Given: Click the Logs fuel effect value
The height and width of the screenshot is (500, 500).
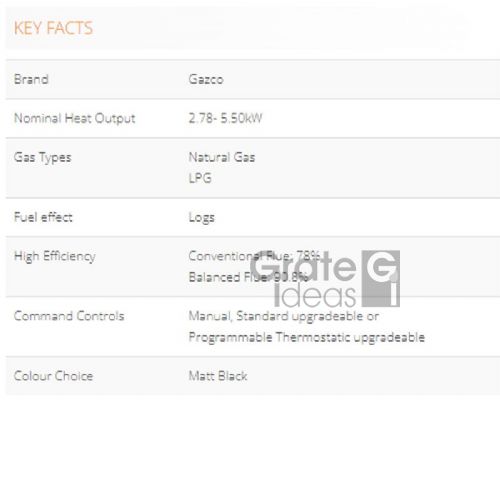Looking at the screenshot, I should tap(202, 218).
